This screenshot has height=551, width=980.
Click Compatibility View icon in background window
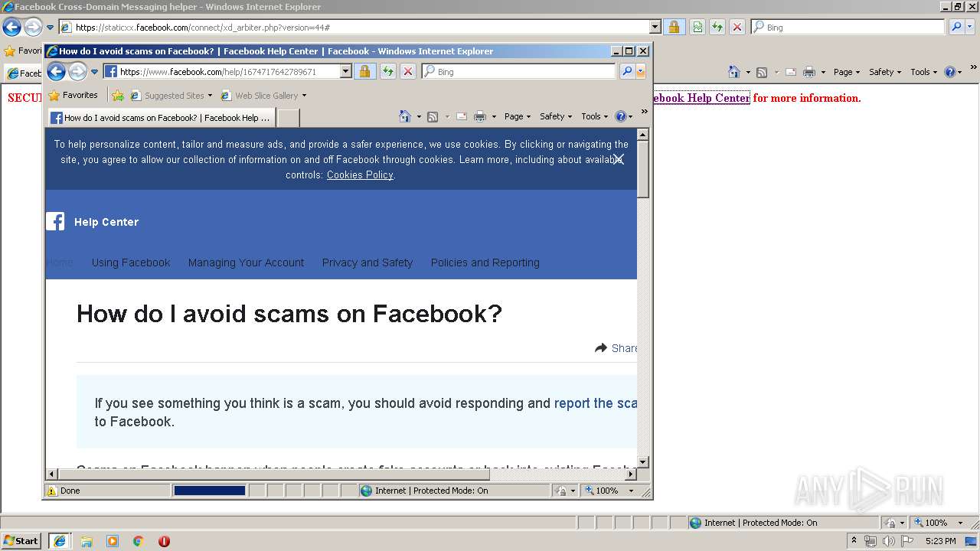[x=697, y=27]
